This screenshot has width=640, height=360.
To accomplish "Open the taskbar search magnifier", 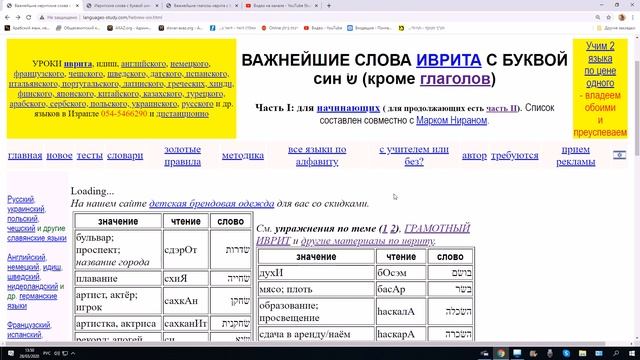I will click(616, 353).
